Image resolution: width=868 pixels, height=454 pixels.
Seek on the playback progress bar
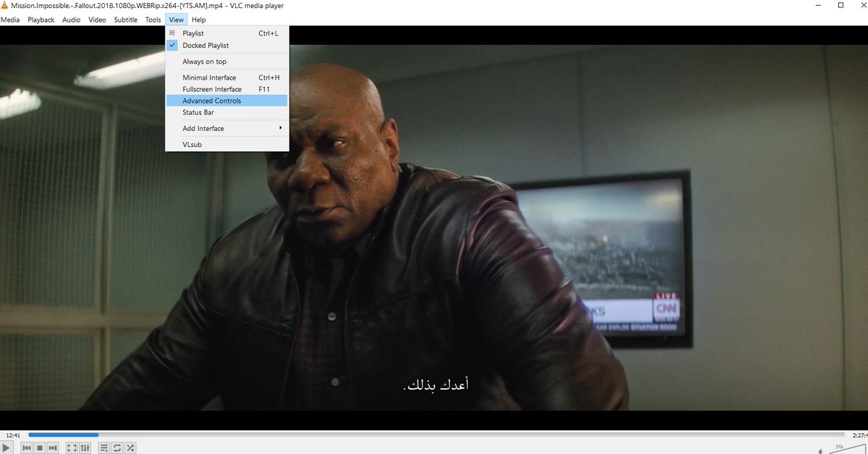click(x=435, y=434)
